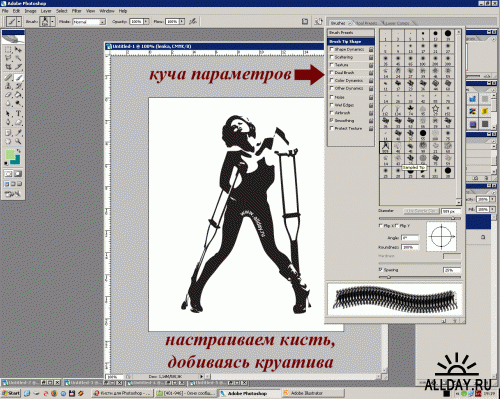This screenshot has height=399, width=500.
Task: Enable Color Dynamics checkbox
Action: click(332, 80)
